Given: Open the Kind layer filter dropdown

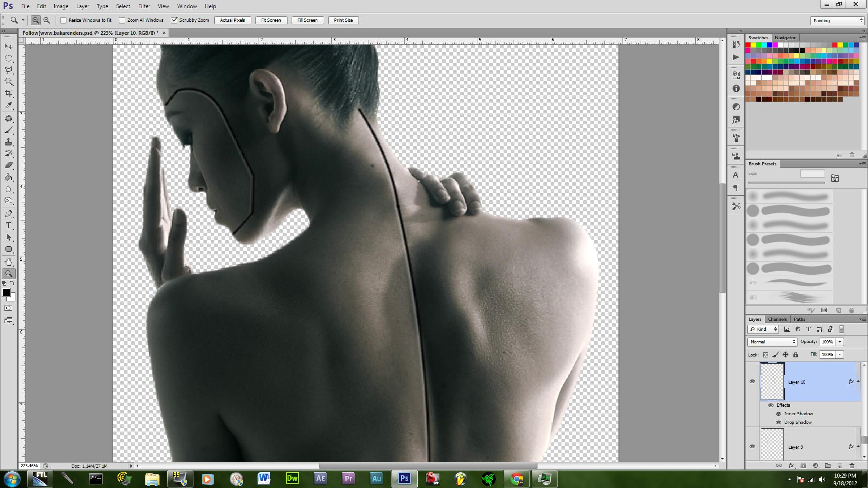Looking at the screenshot, I should [x=763, y=329].
